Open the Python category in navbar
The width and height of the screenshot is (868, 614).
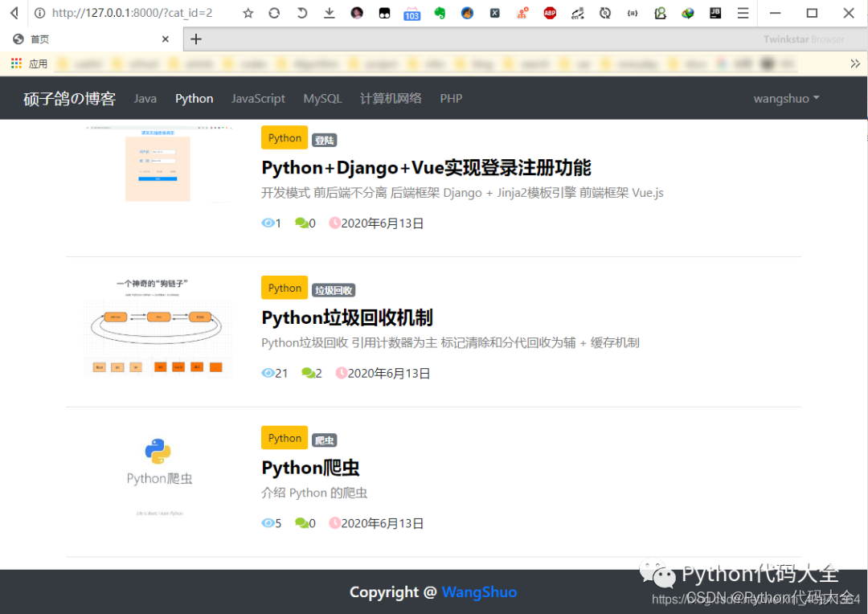point(194,99)
